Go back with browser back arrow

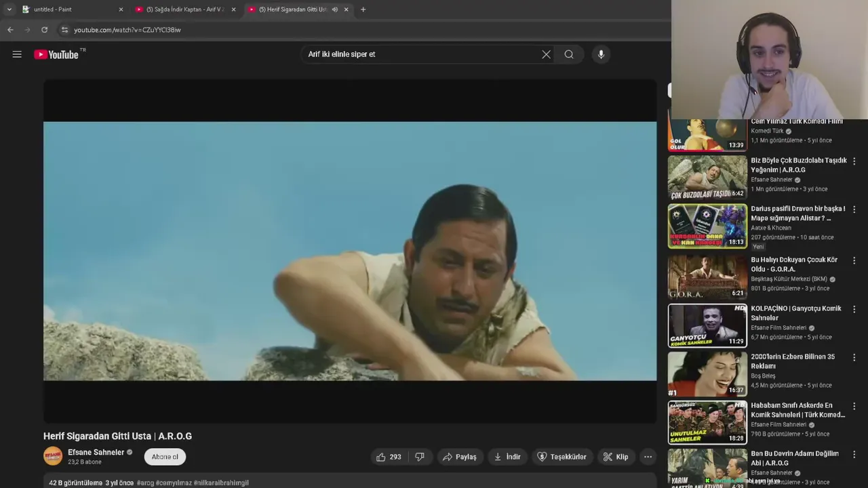pos(10,30)
